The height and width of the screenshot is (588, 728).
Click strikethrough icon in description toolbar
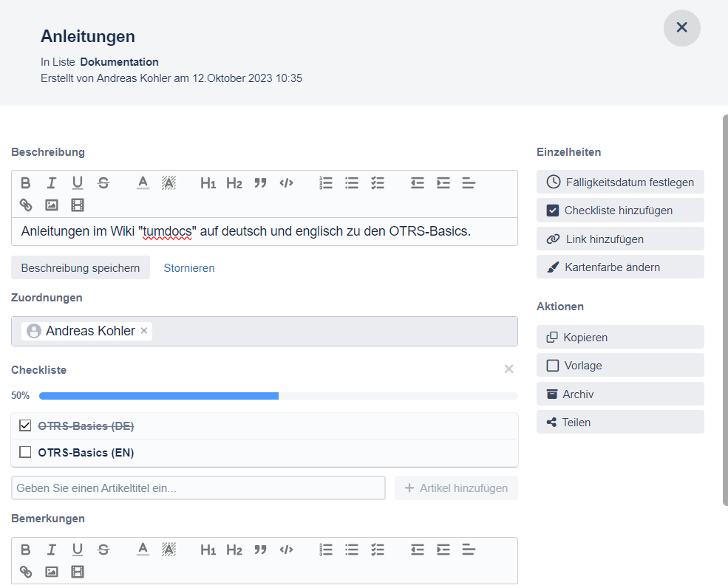tap(103, 183)
